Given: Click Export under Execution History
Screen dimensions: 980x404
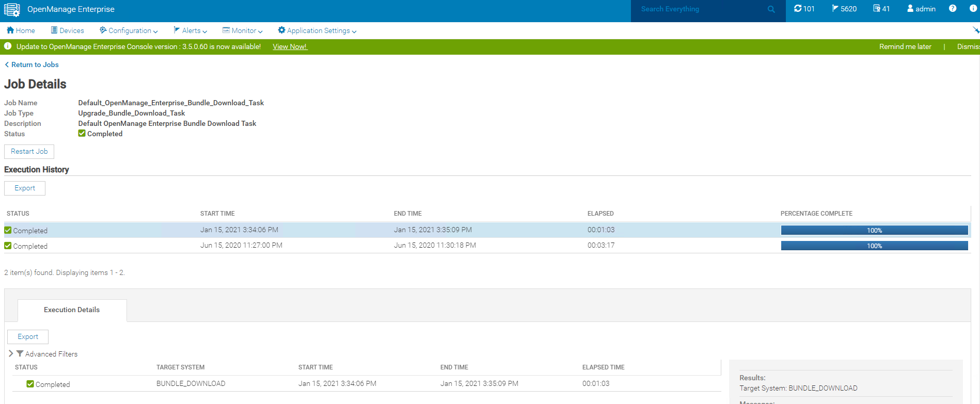Looking at the screenshot, I should 25,188.
